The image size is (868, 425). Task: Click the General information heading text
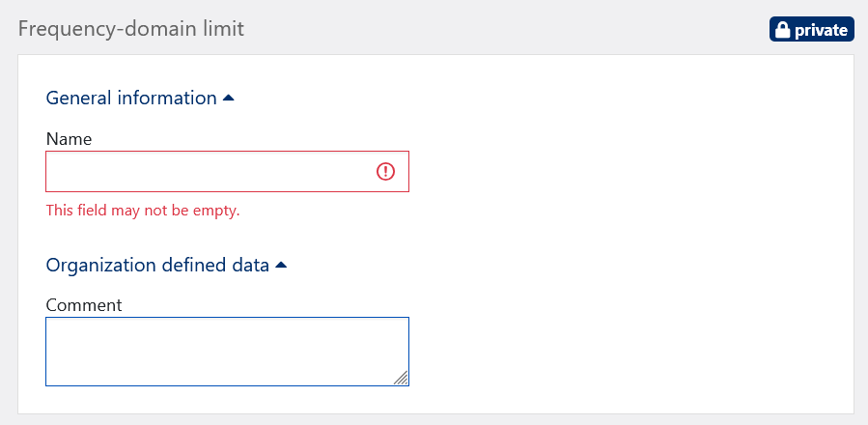pos(131,98)
